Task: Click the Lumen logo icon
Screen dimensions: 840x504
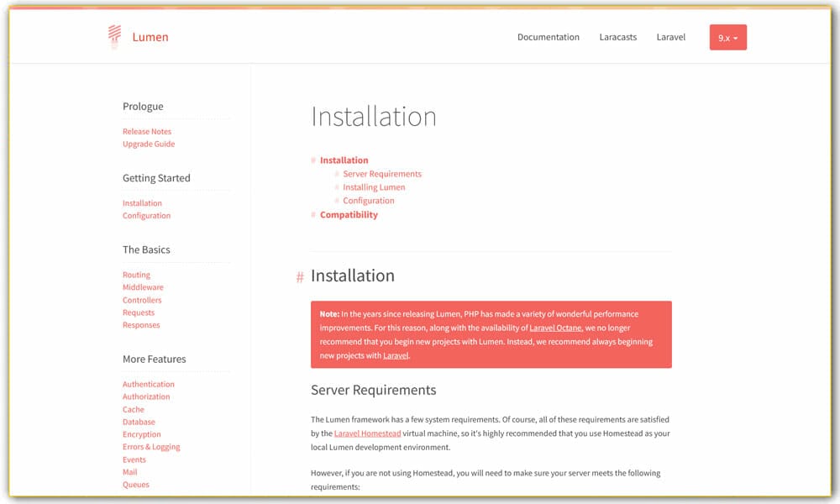Action: (113, 35)
